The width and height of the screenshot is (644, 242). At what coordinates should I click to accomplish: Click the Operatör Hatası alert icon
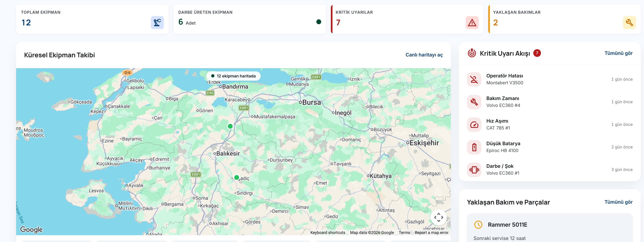[x=474, y=79]
